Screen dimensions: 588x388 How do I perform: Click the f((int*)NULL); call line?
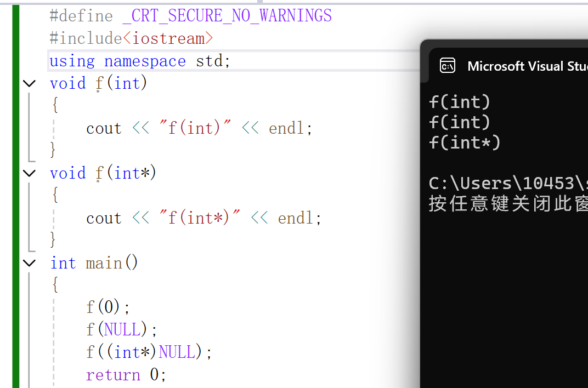(149, 352)
